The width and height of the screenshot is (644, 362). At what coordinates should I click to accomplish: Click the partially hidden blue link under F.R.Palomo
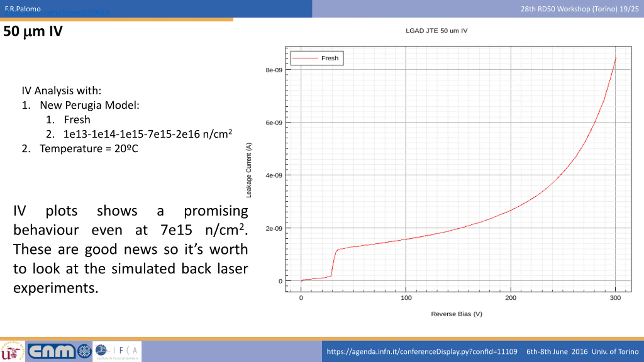click(x=57, y=13)
